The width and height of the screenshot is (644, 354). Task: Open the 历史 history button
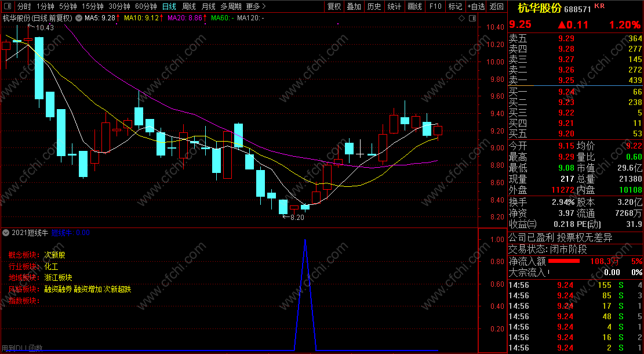(374, 6)
